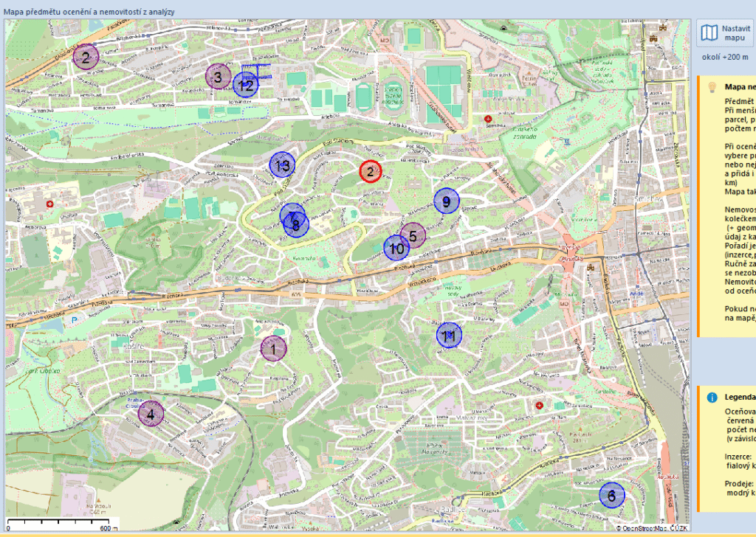
Task: Click purple marker 3 on the map
Action: click(x=218, y=77)
